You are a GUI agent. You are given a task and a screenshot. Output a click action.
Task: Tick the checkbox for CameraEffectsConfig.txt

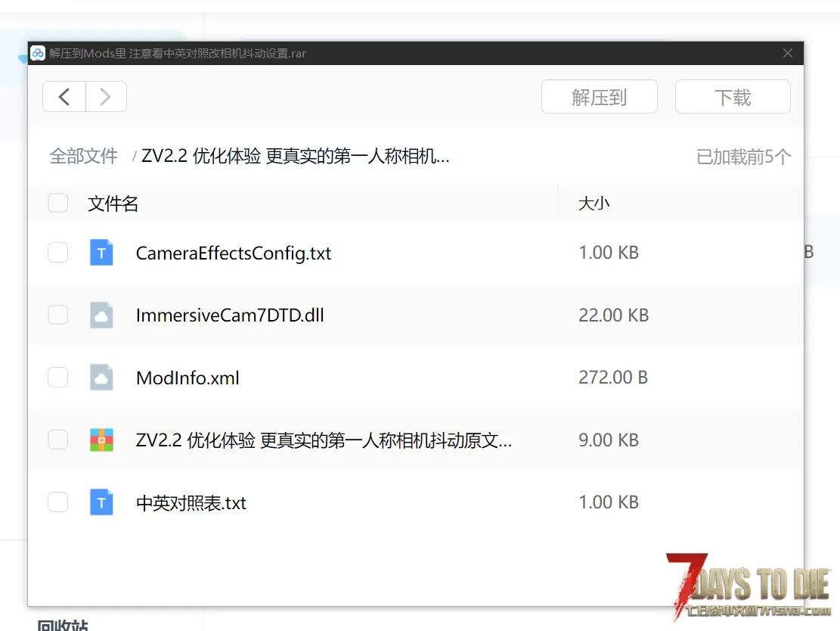point(58,253)
